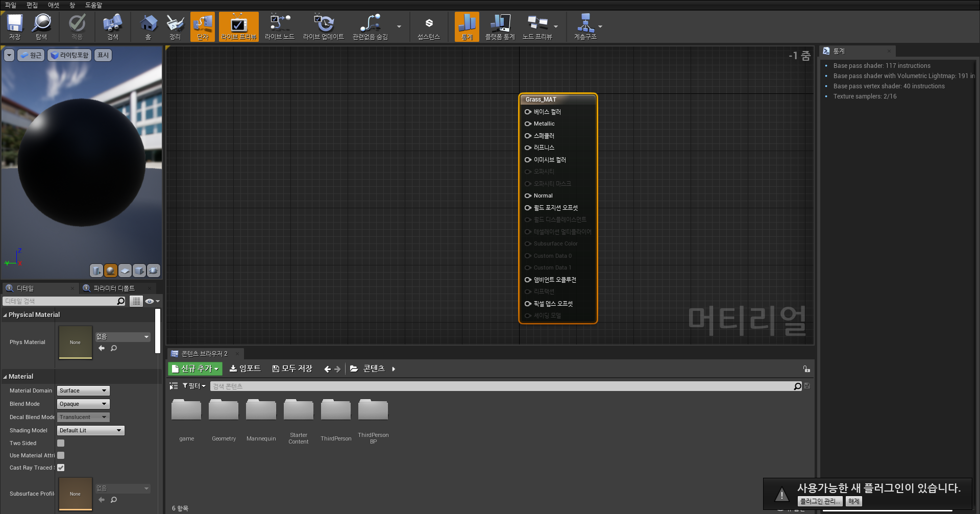Switch to Parameter Defaults (파라미터 디폴트) tab
The image size is (980, 514).
[x=114, y=288]
